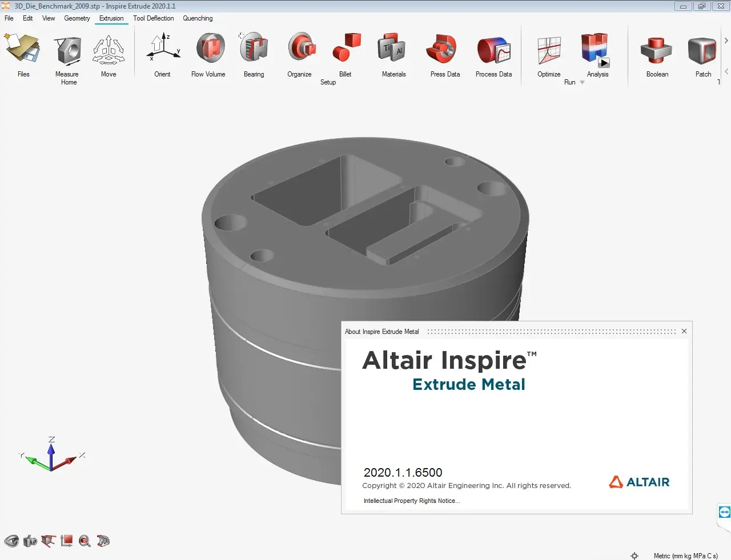Open the File menu
731x560 pixels.
pyautogui.click(x=9, y=18)
